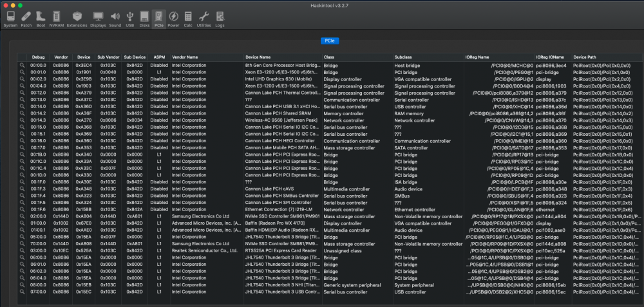This screenshot has height=307, width=644.
Task: Select the /PCI0@0/HDEF@1F,3 IOReg name cell
Action: tap(511, 189)
